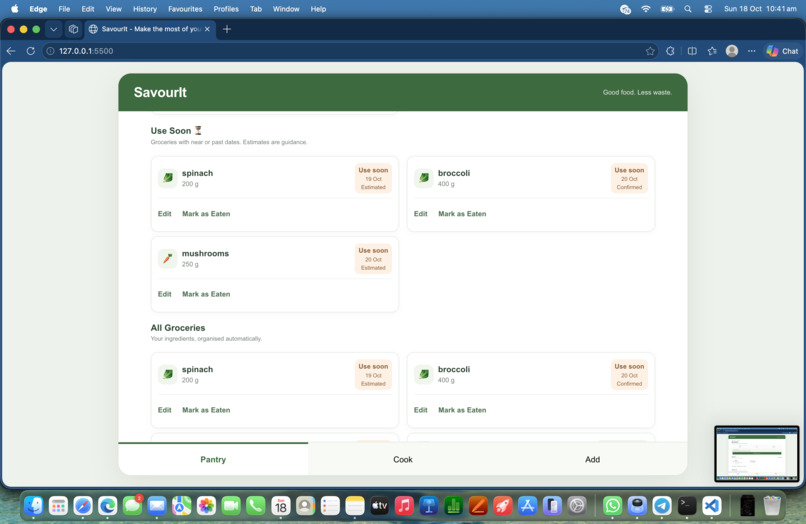The width and height of the screenshot is (806, 524).
Task: Open Safari from the Dock
Action: coord(83,506)
